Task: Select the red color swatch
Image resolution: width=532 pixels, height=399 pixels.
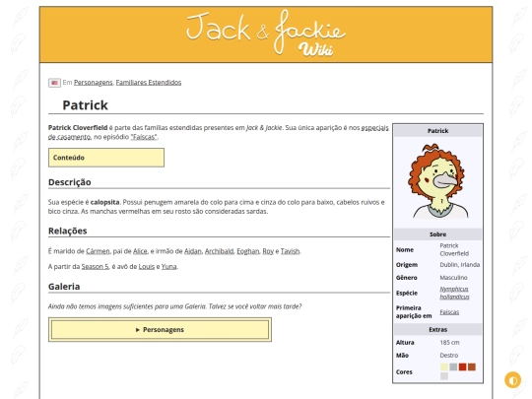Action: [x=462, y=367]
